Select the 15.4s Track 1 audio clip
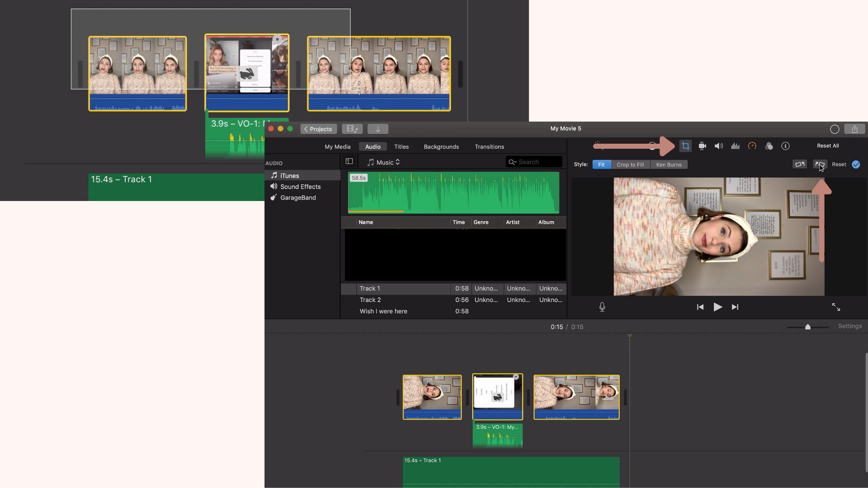 (511, 472)
